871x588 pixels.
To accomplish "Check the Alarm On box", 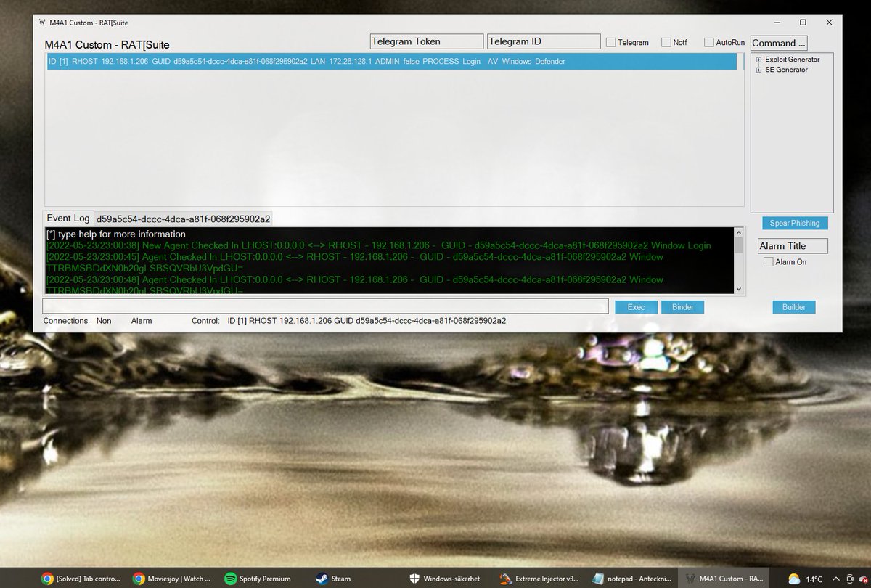I will pos(768,262).
